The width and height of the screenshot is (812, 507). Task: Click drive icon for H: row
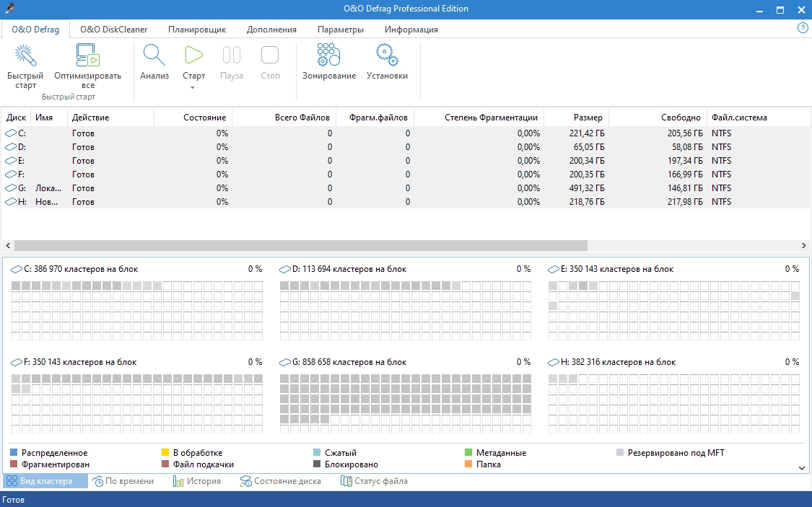[11, 202]
